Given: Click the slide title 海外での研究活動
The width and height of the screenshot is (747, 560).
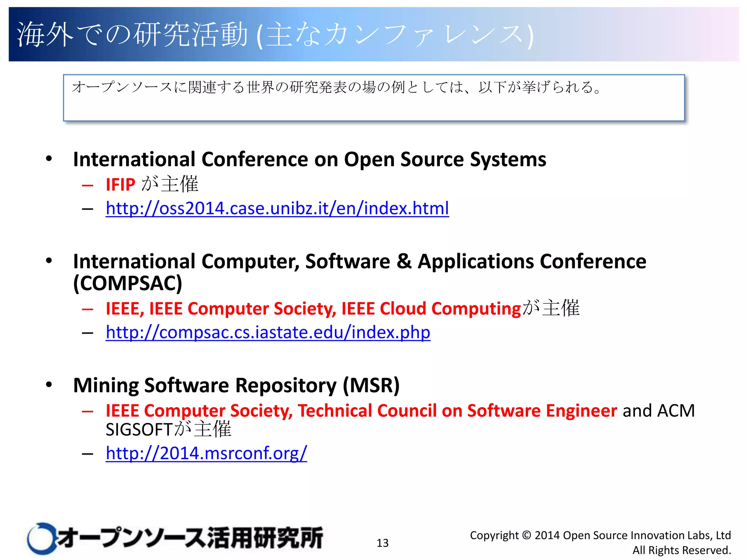Looking at the screenshot, I should 132,35.
